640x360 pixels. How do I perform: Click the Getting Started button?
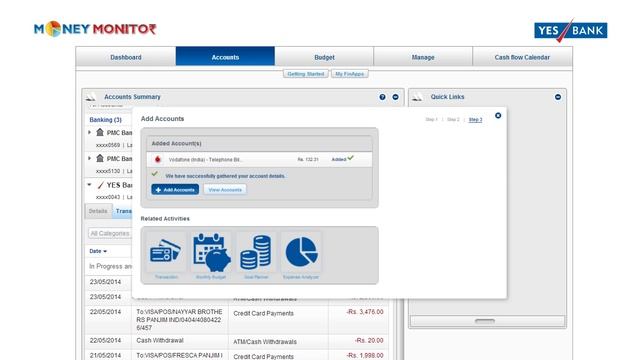click(x=306, y=74)
